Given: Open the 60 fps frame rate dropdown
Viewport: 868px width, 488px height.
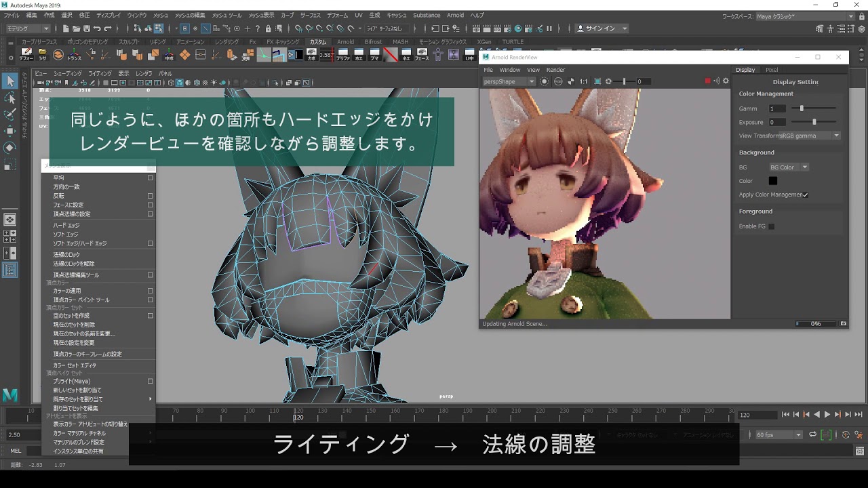Looking at the screenshot, I should click(779, 434).
